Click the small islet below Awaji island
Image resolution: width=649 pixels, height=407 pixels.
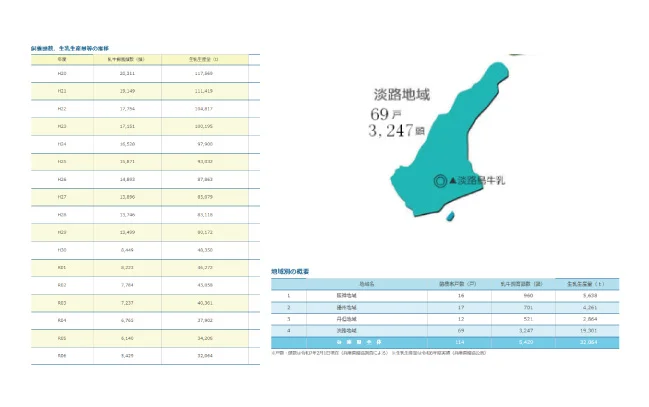pyautogui.click(x=451, y=216)
